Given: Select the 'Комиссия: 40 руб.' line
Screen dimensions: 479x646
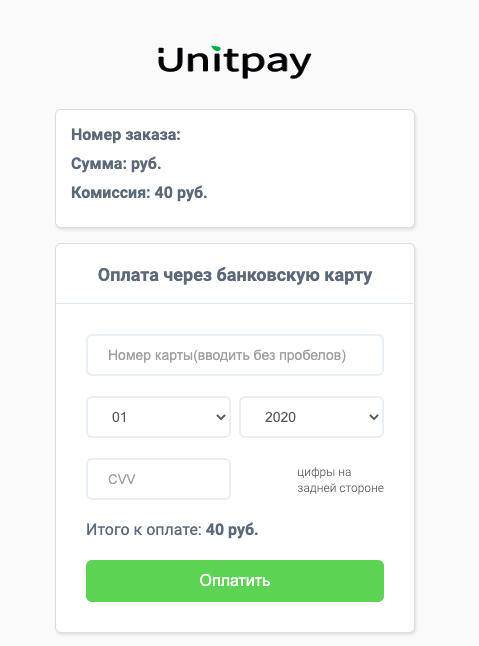Looking at the screenshot, I should click(139, 192).
